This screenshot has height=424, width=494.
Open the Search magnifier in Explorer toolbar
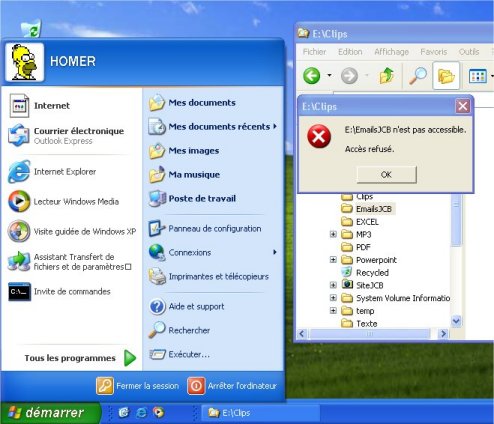pos(418,76)
